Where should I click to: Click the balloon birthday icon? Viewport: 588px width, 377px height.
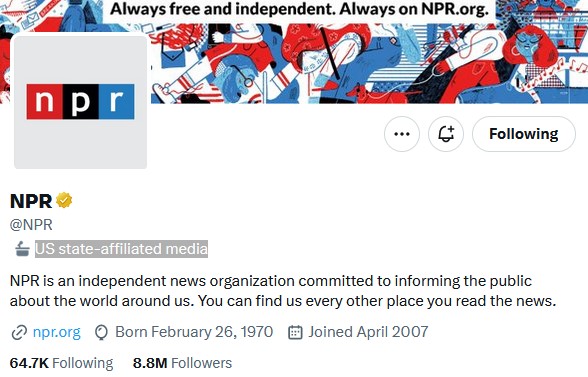pos(101,332)
